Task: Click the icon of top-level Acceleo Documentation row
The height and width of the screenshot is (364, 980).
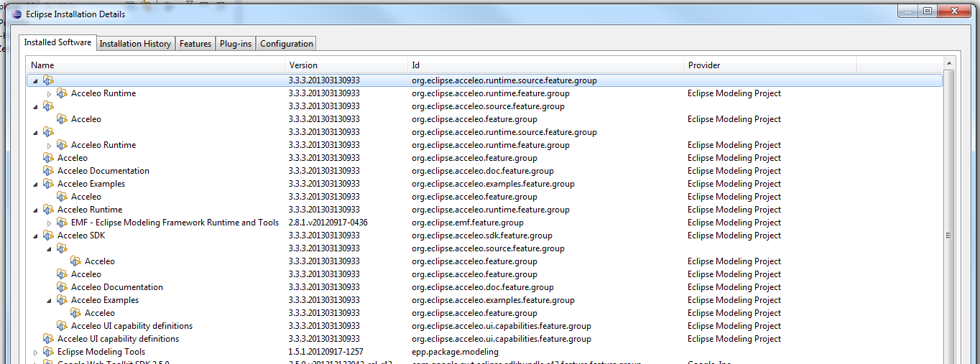Action: click(x=48, y=171)
